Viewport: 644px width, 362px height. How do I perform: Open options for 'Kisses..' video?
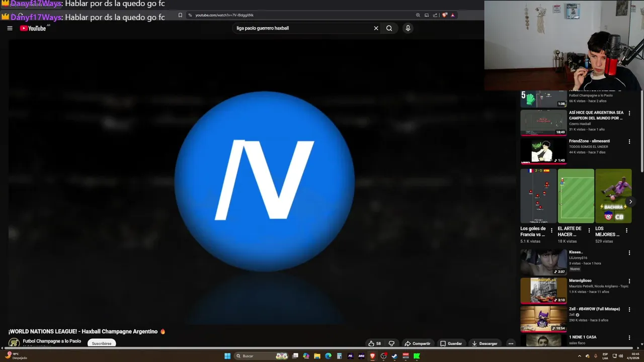(x=629, y=253)
